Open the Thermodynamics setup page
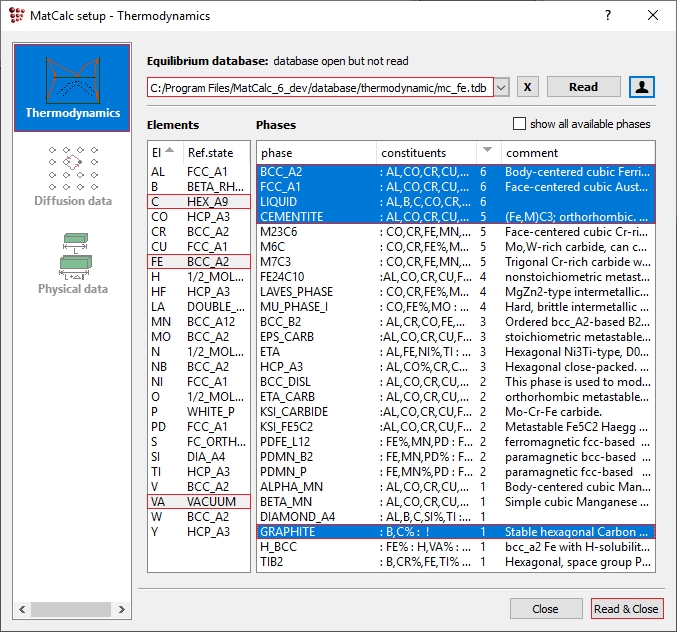Screen dimensions: 677x632 click(x=72, y=87)
